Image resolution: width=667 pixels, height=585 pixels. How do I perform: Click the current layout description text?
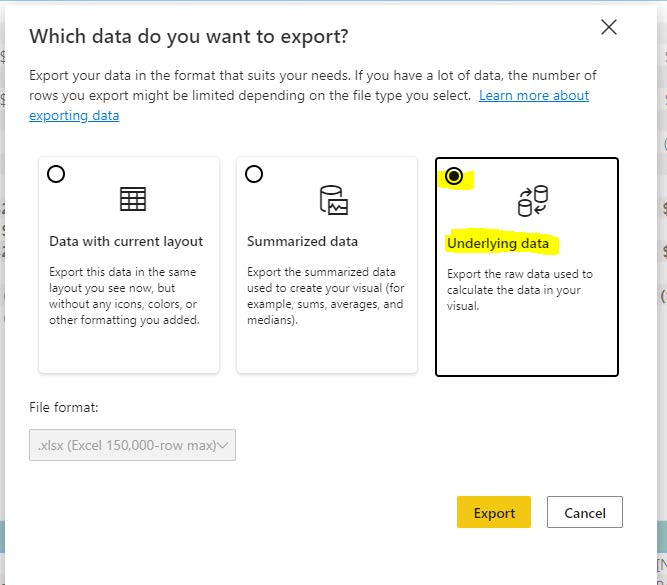click(125, 295)
